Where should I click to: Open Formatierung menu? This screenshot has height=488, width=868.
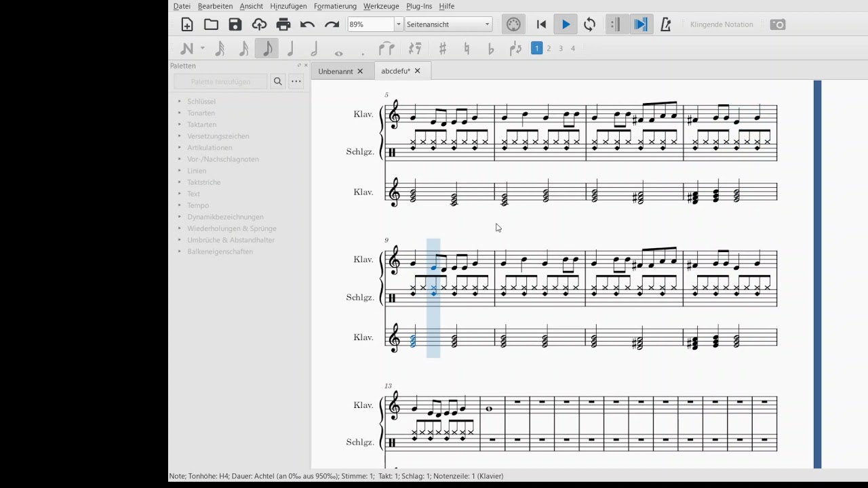(x=335, y=6)
